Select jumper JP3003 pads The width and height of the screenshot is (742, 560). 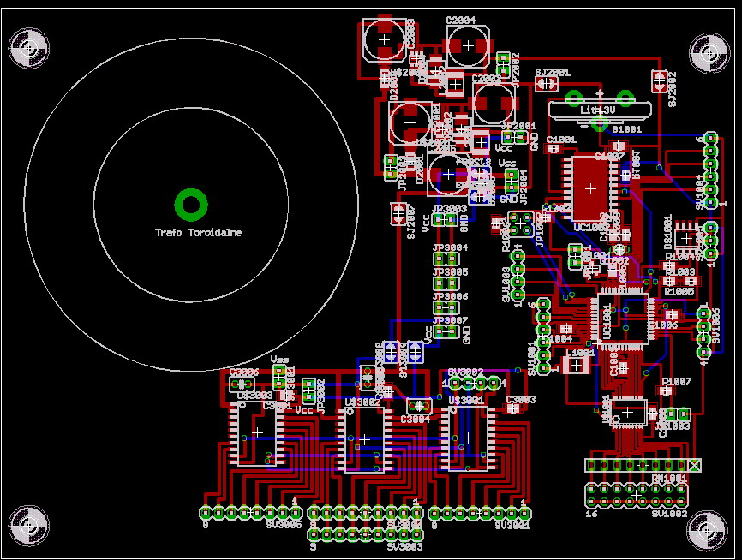[446, 219]
